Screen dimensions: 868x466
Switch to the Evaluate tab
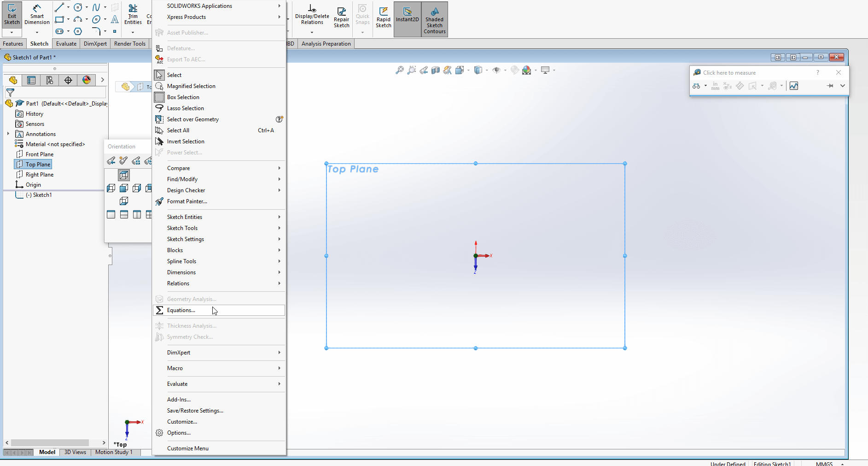pos(66,44)
